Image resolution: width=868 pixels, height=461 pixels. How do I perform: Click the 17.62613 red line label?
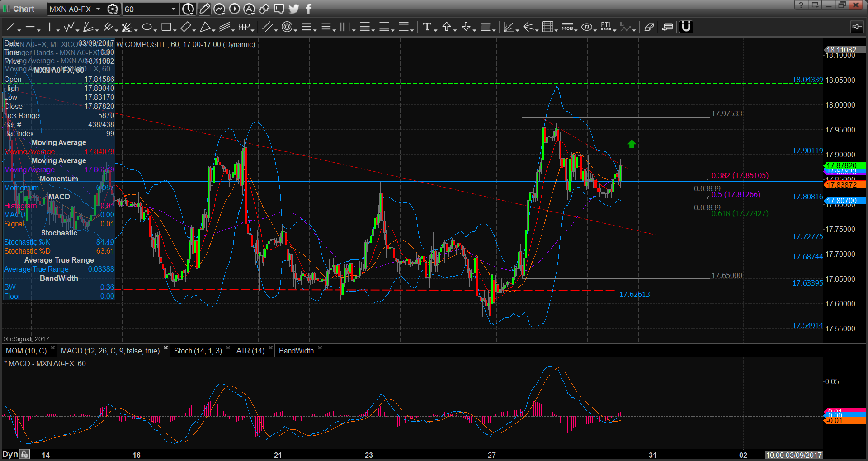click(x=634, y=294)
